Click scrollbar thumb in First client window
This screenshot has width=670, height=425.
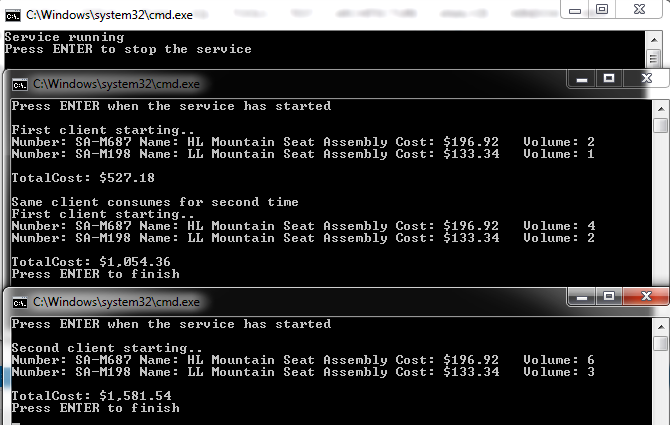coord(660,126)
